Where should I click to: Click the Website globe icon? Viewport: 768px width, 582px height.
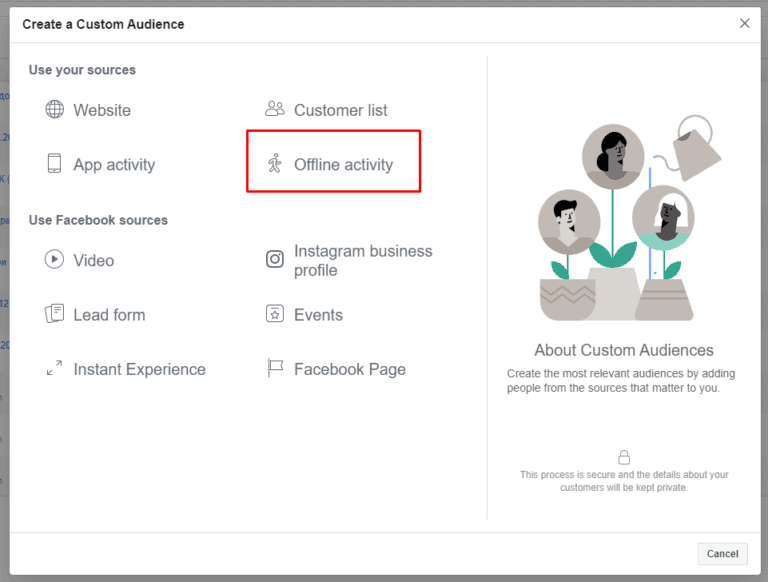(x=54, y=109)
